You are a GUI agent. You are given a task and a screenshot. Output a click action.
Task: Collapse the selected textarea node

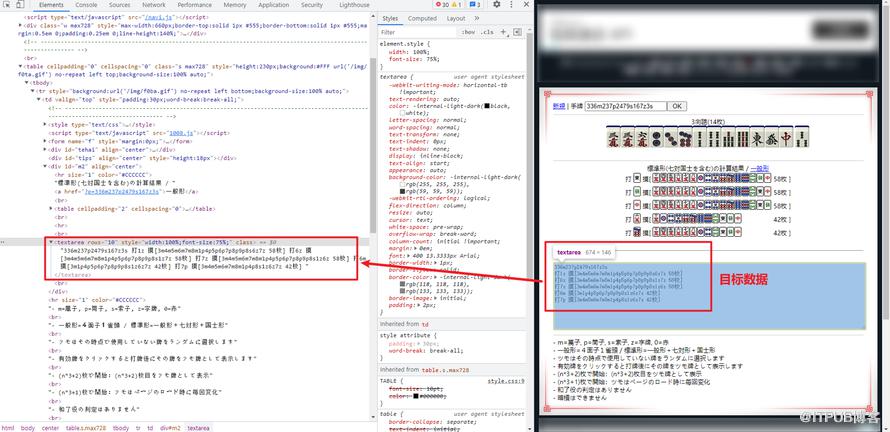coord(51,242)
